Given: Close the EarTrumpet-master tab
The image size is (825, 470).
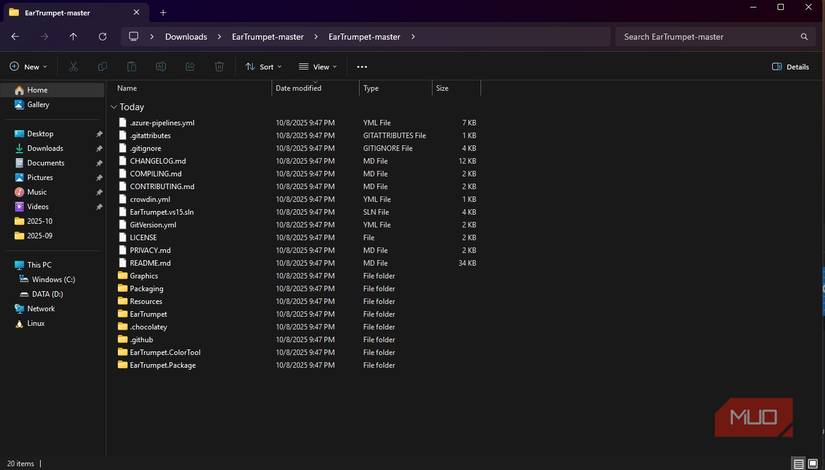Looking at the screenshot, I should 136,12.
